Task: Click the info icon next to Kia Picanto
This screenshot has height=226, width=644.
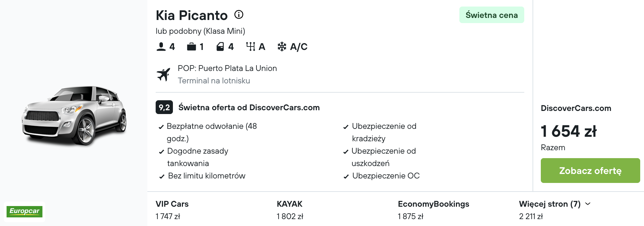Action: click(239, 14)
